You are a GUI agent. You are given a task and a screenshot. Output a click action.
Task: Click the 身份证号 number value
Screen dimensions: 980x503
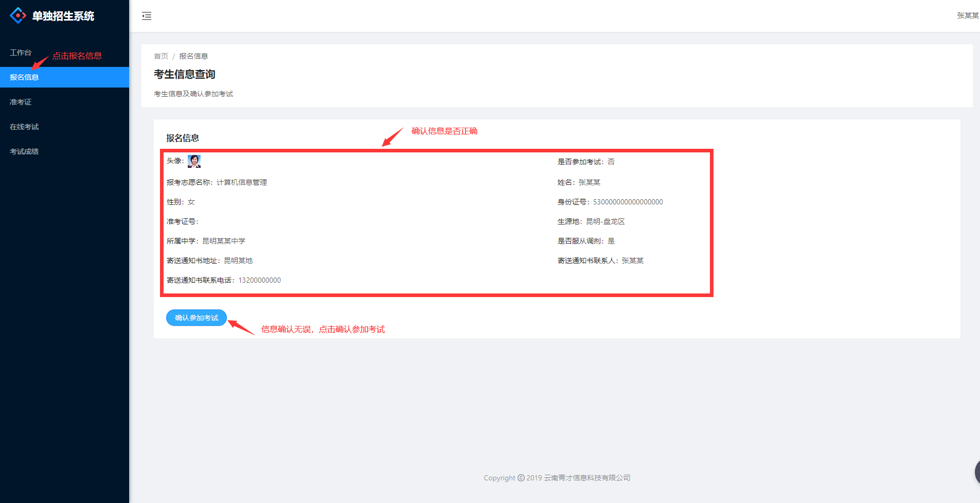pos(628,202)
